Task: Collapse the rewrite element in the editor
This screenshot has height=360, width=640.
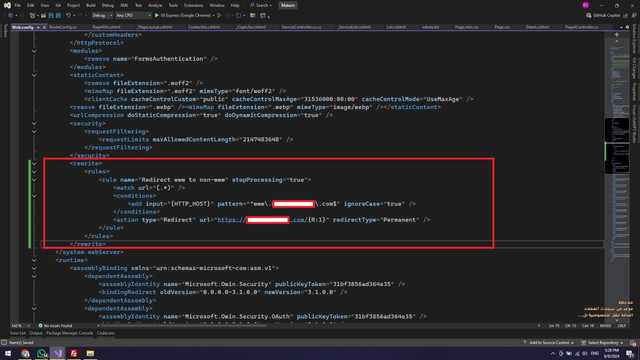Action: click(34, 164)
